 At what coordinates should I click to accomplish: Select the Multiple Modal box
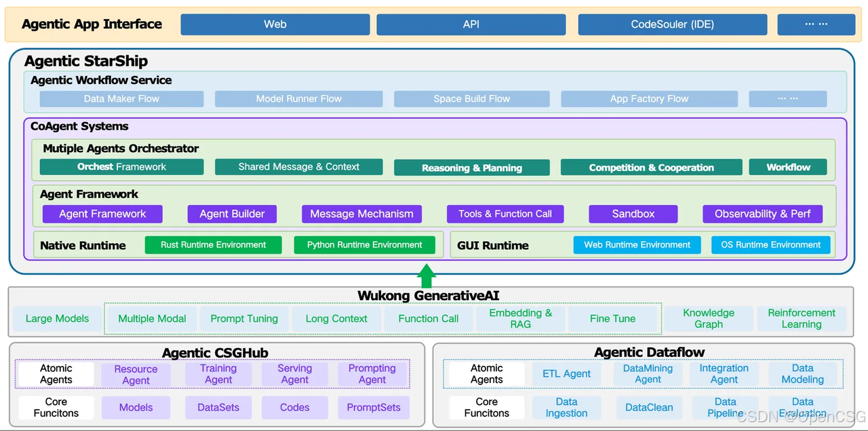tap(152, 318)
